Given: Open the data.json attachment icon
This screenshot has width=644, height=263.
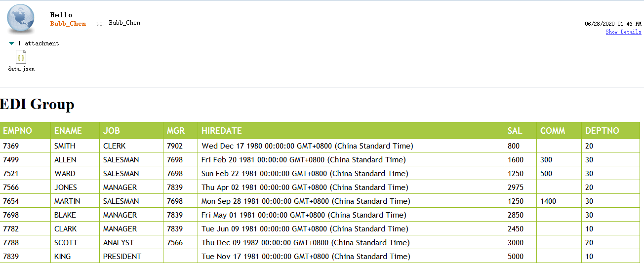Looking at the screenshot, I should (x=21, y=57).
